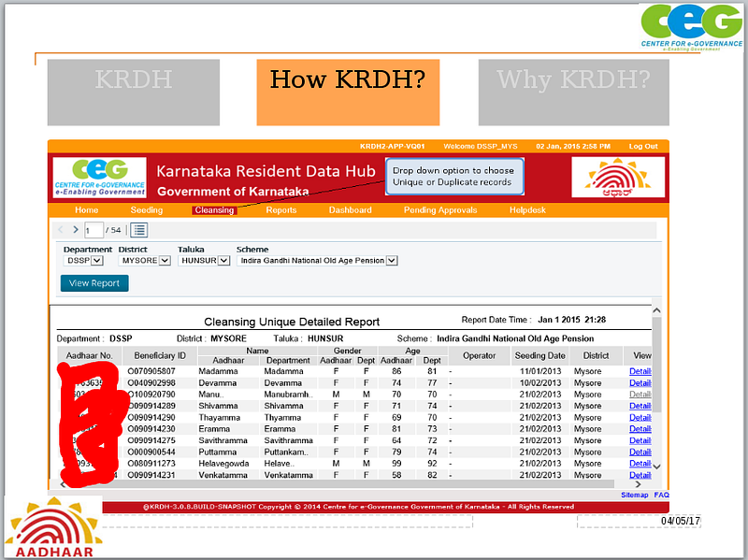This screenshot has width=748, height=560.
Task: Go to next report page arrow
Action: point(76,230)
